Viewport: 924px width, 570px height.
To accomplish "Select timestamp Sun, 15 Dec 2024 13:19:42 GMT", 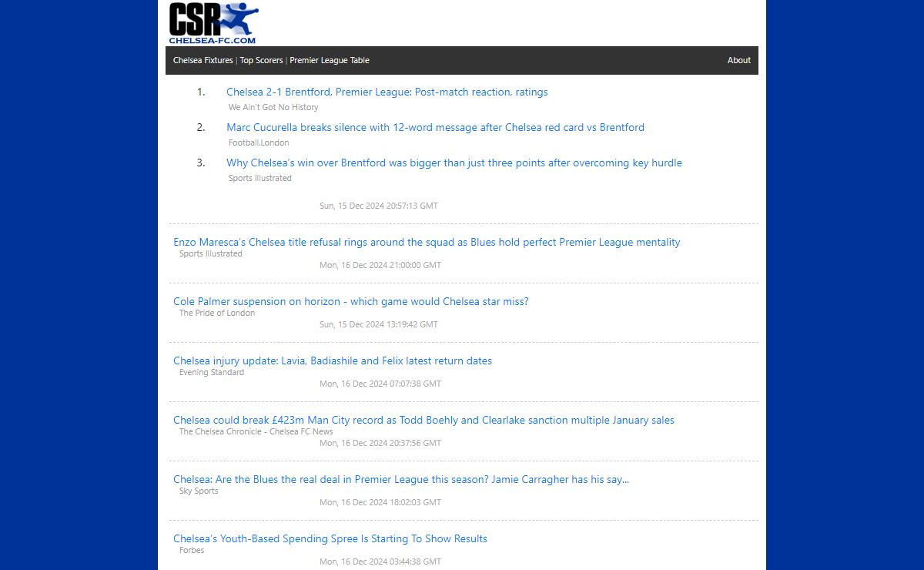I will point(379,325).
